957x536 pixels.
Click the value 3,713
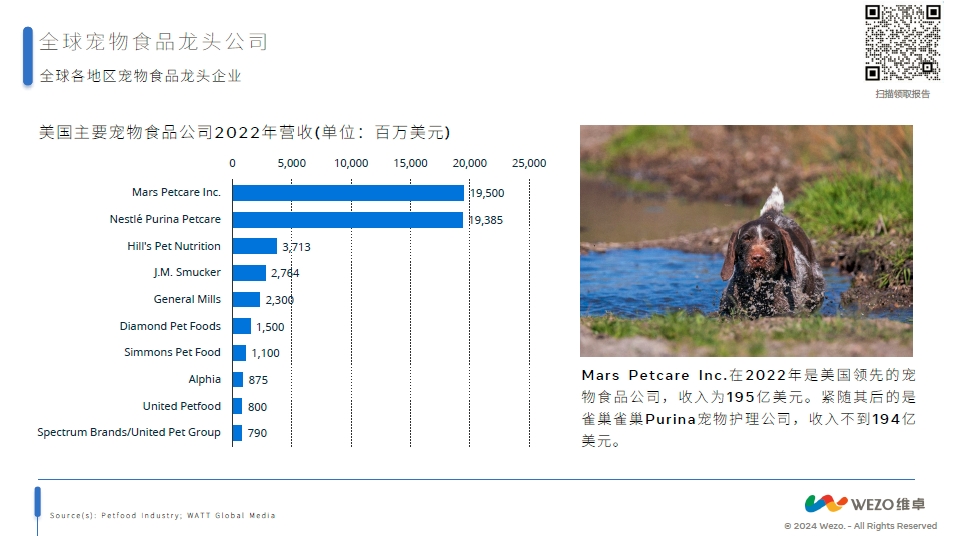click(297, 247)
